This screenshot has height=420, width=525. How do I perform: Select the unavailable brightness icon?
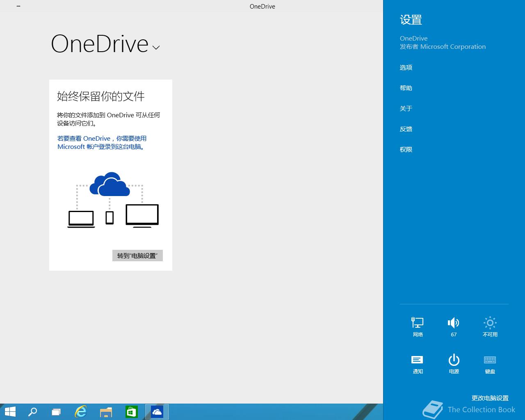click(x=490, y=326)
